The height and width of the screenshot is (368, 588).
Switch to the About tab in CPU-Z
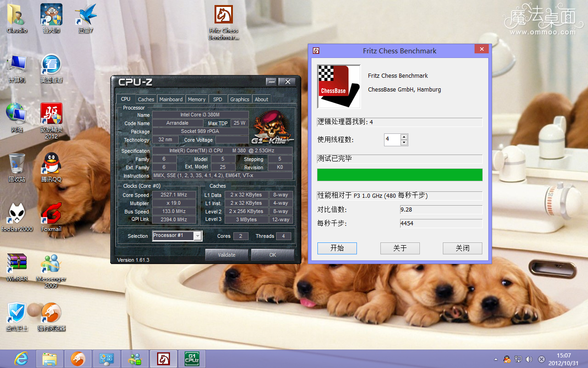pyautogui.click(x=261, y=99)
